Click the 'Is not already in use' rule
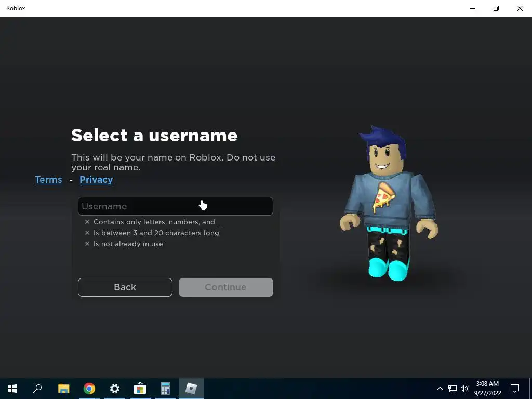 (128, 244)
